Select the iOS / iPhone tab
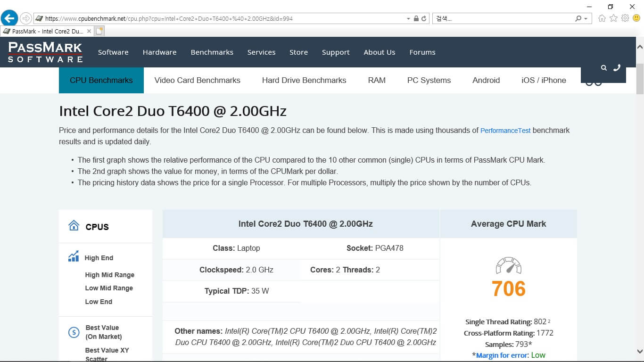 544,80
